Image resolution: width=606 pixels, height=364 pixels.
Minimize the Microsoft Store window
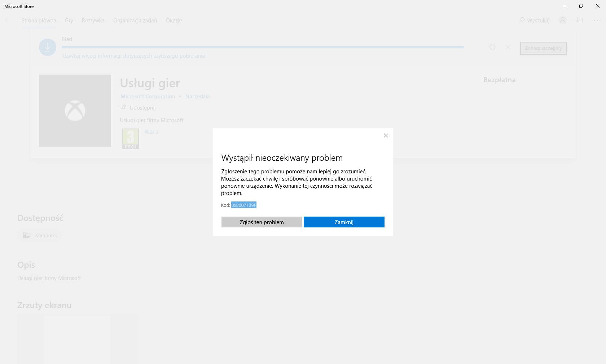pos(565,6)
